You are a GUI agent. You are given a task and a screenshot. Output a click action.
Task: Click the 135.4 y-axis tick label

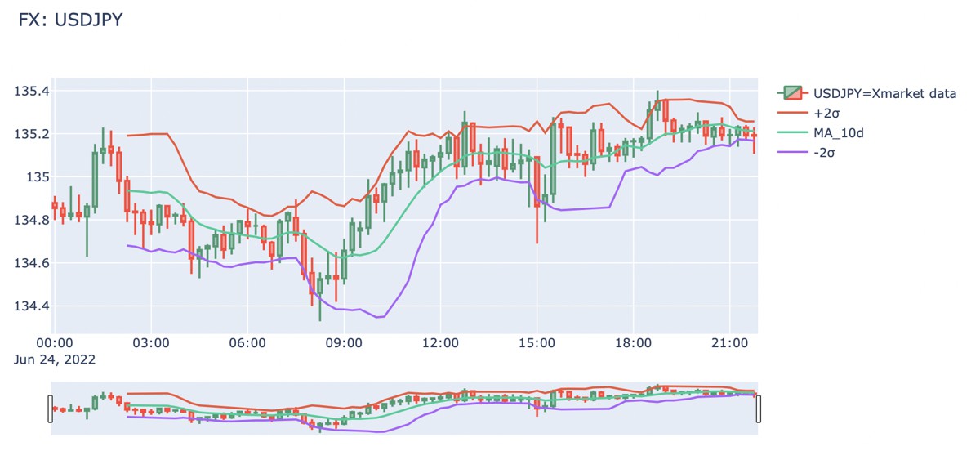(x=31, y=91)
